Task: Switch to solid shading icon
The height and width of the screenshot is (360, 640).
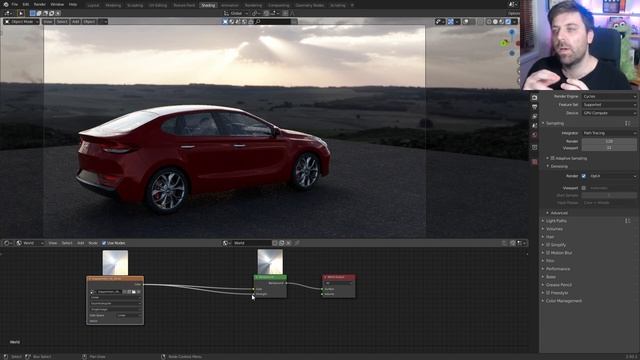Action: point(495,21)
